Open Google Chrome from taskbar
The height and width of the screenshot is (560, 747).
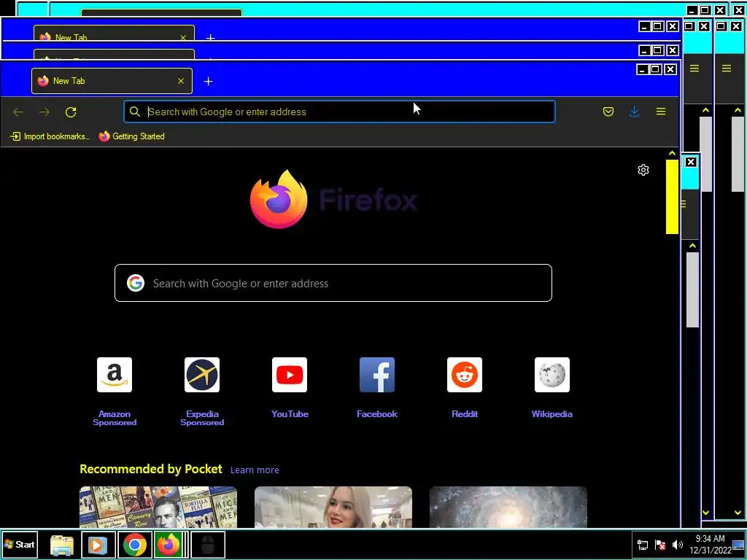click(135, 545)
